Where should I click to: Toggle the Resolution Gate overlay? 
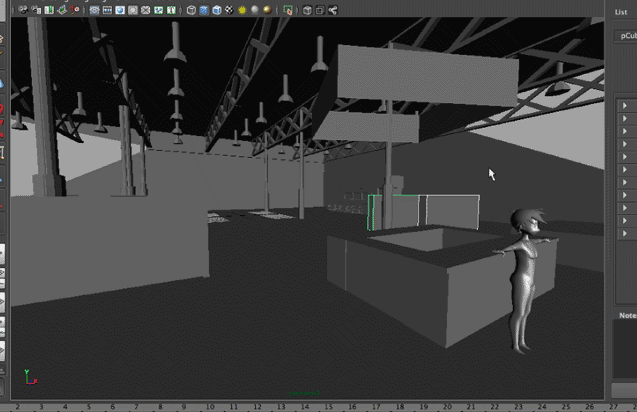click(x=120, y=9)
